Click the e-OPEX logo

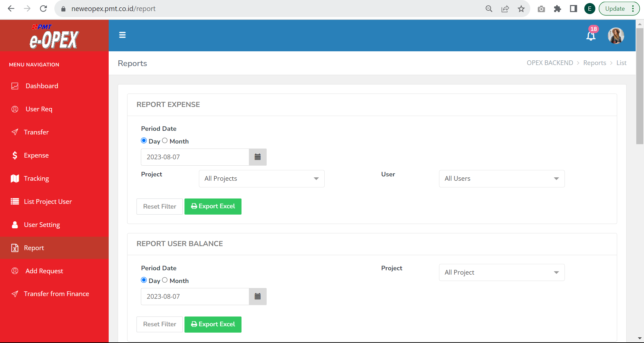point(54,37)
